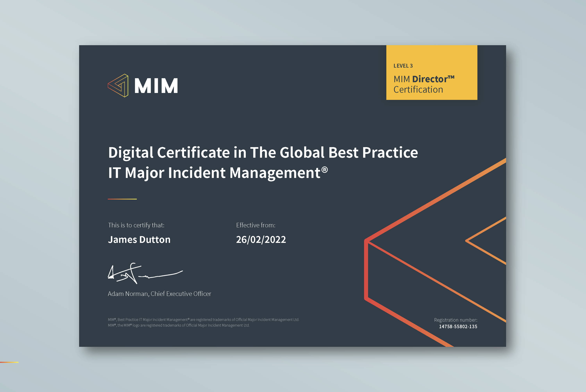586x392 pixels.
Task: Click the first trademark notice line about Best Practice
Action: click(204, 320)
